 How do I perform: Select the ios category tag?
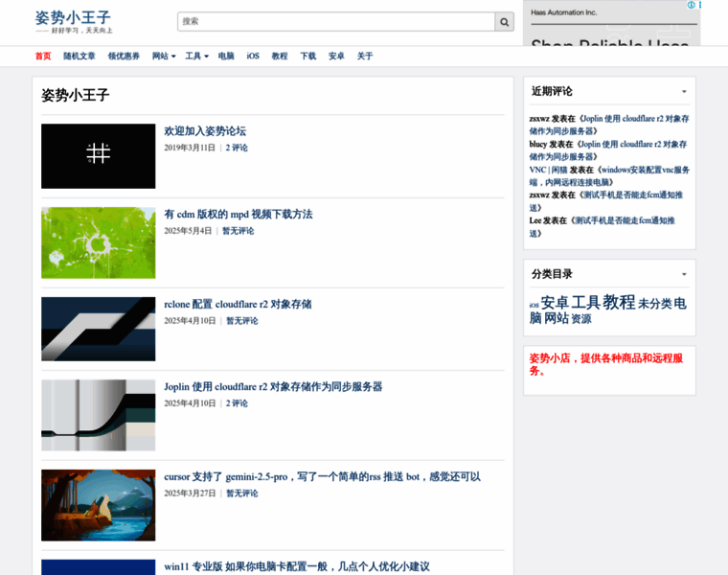pos(534,305)
